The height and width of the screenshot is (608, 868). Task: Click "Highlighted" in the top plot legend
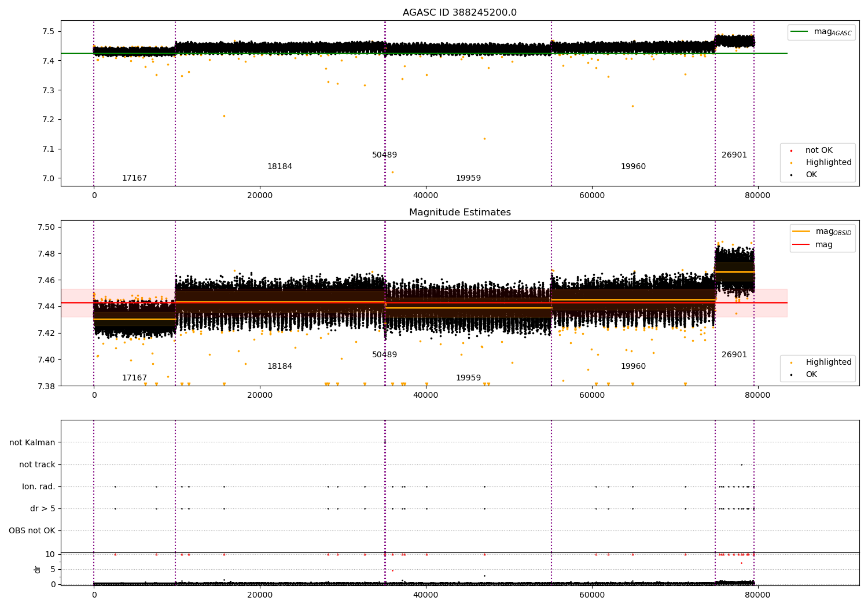pos(828,163)
